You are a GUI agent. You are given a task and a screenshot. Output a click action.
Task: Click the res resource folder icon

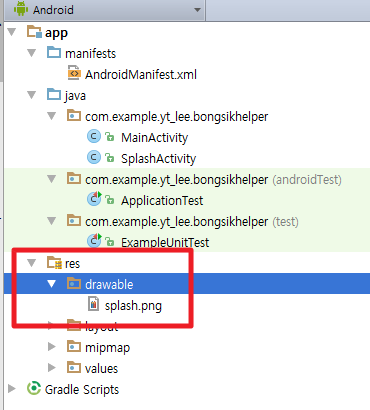tap(54, 263)
